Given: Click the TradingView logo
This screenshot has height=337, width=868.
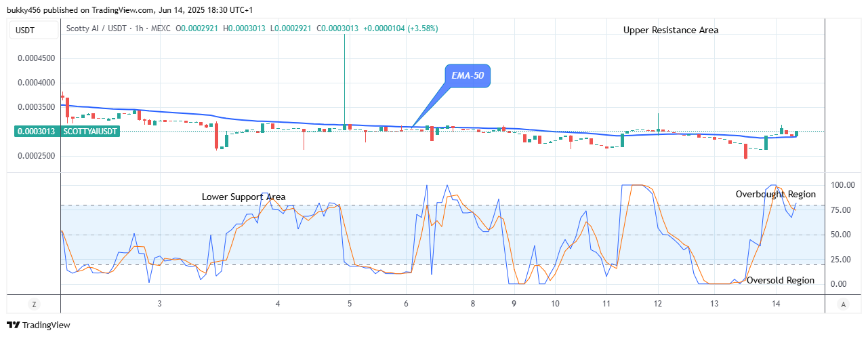Looking at the screenshot, I should point(38,325).
